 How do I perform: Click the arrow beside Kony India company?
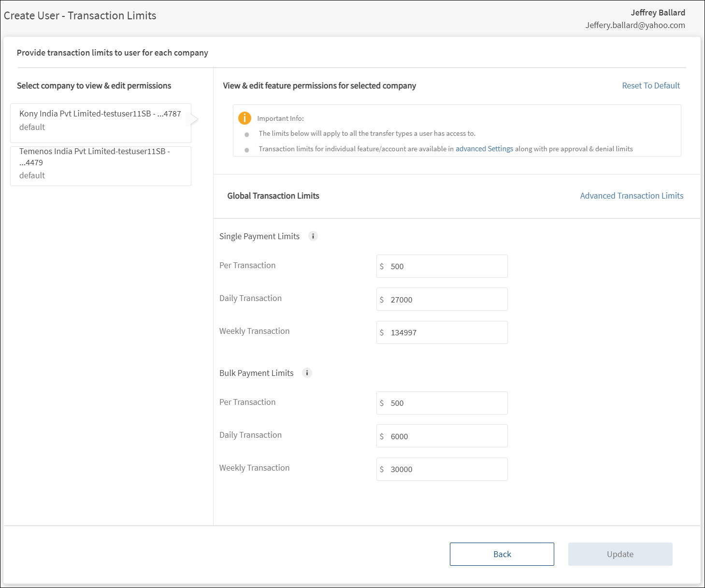pos(194,119)
